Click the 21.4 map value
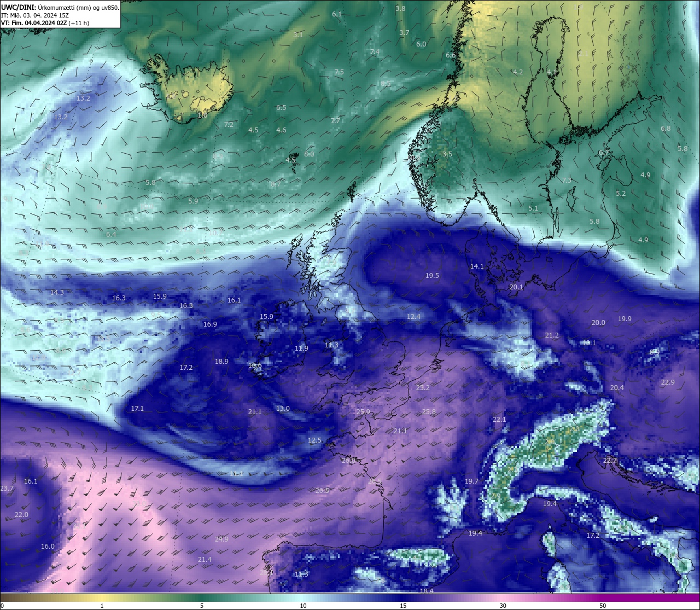Viewport: 700px width, 610px height. [205, 559]
